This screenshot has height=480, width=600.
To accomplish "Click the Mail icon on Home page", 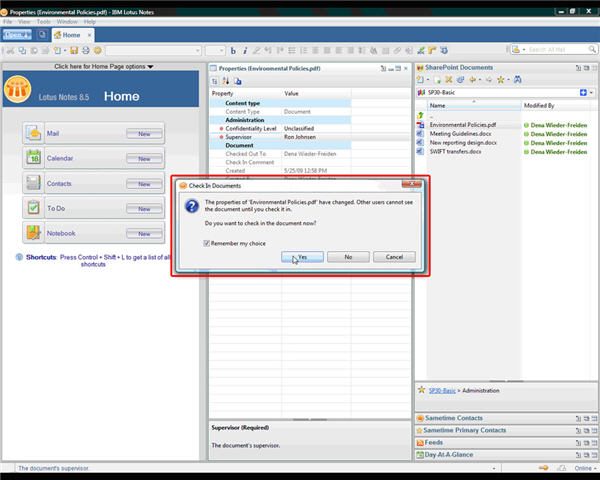I will click(x=33, y=133).
